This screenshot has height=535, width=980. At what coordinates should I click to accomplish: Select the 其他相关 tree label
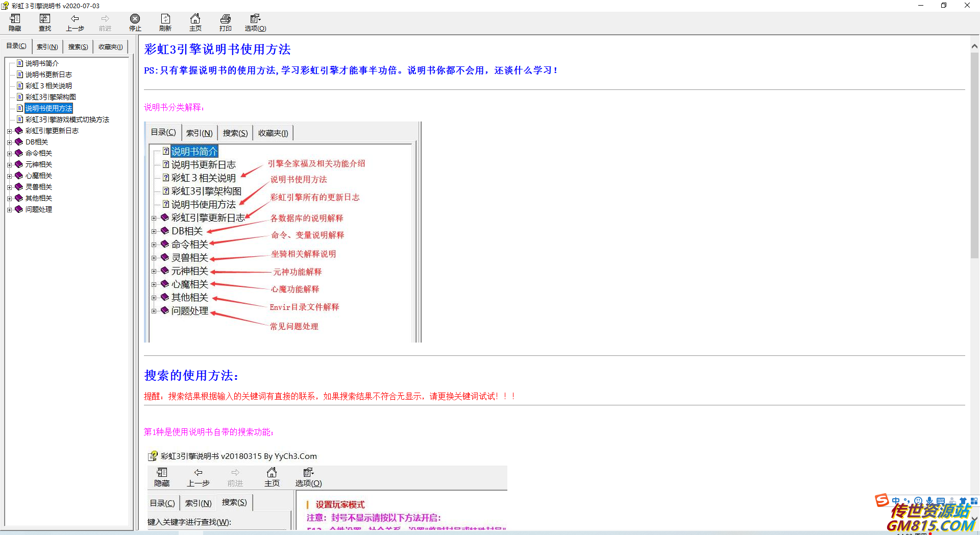(x=39, y=198)
